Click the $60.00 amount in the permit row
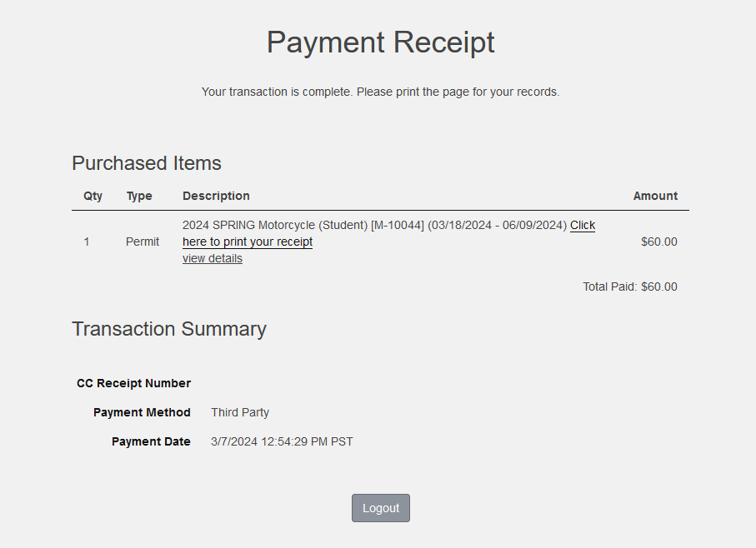Screen dimensions: 756x548 (x=658, y=242)
